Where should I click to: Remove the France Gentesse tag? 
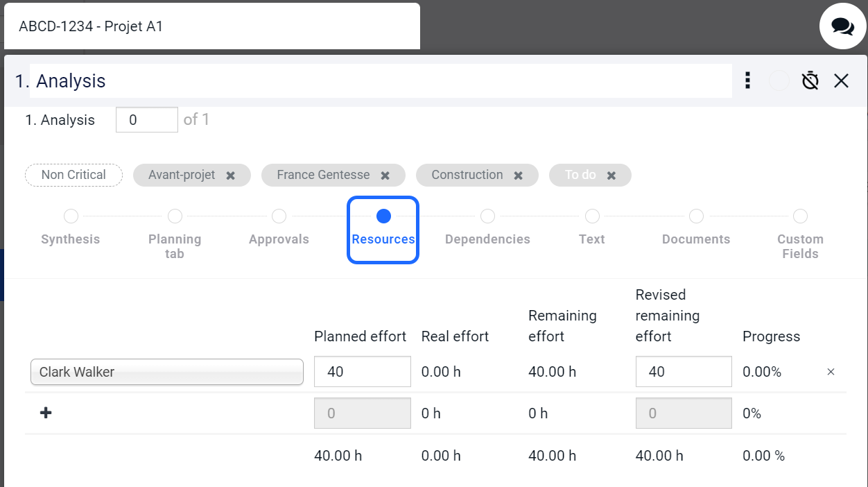(385, 176)
